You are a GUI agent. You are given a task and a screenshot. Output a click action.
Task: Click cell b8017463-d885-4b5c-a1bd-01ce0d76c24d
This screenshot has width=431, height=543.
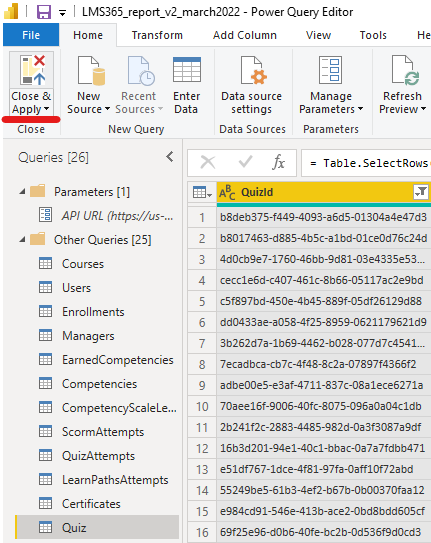324,238
